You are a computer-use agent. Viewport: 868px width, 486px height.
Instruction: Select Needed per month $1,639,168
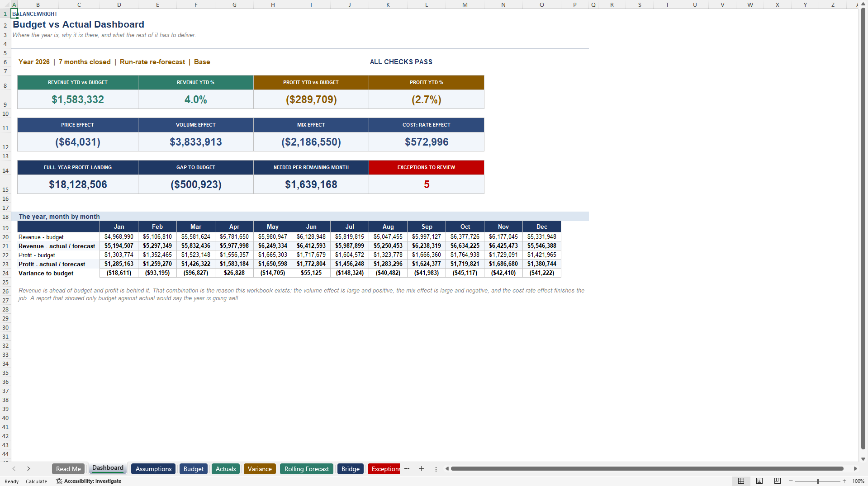pyautogui.click(x=311, y=184)
